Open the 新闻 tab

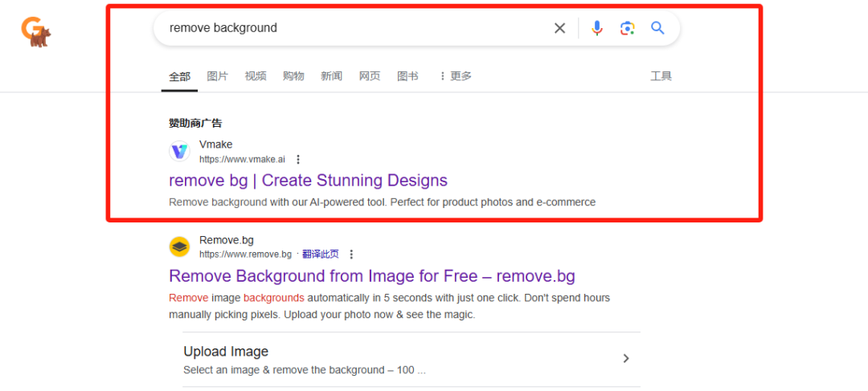[x=331, y=75]
